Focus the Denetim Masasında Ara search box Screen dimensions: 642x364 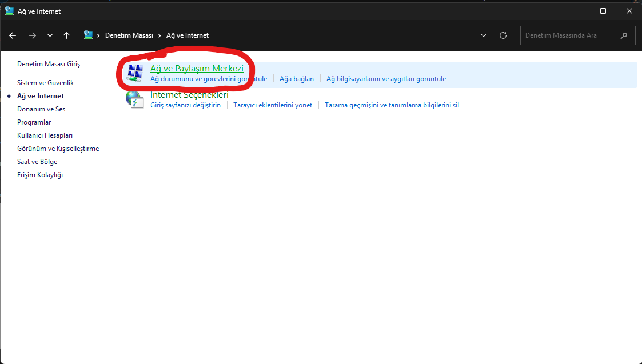coord(578,35)
